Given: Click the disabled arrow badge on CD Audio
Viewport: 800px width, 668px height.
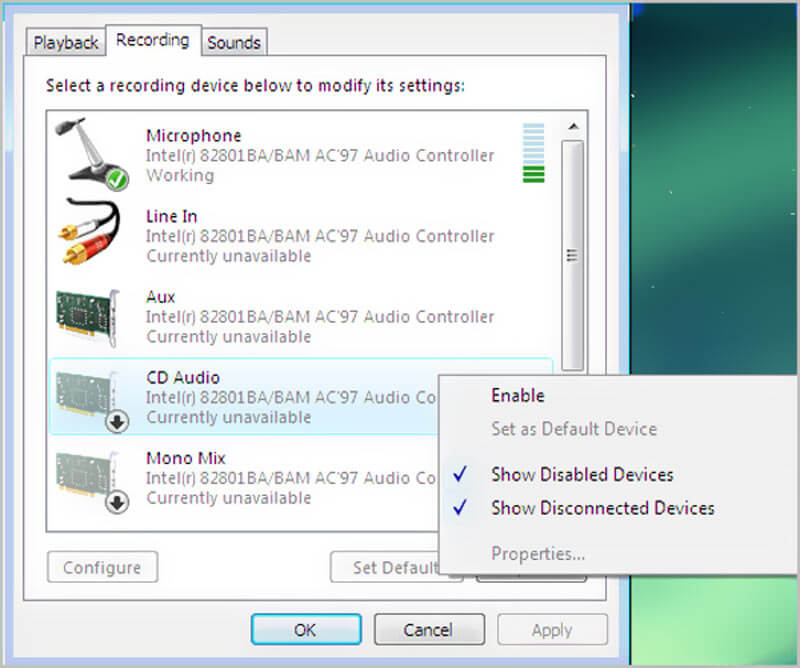Looking at the screenshot, I should [x=117, y=422].
